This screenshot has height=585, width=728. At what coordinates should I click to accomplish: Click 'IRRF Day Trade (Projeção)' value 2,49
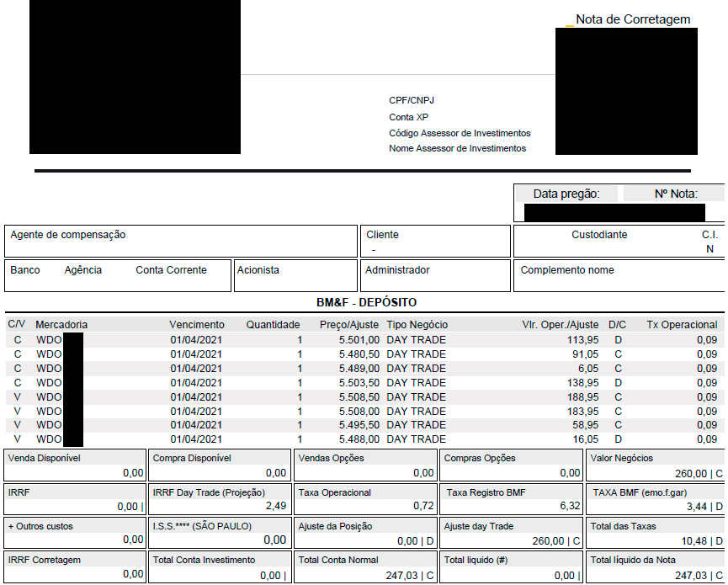276,506
